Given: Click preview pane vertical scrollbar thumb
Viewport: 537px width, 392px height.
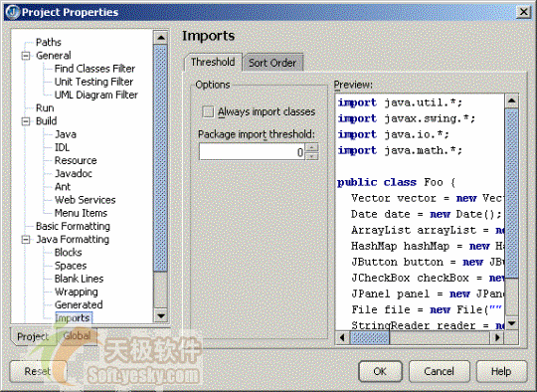Looking at the screenshot, I should [512, 193].
